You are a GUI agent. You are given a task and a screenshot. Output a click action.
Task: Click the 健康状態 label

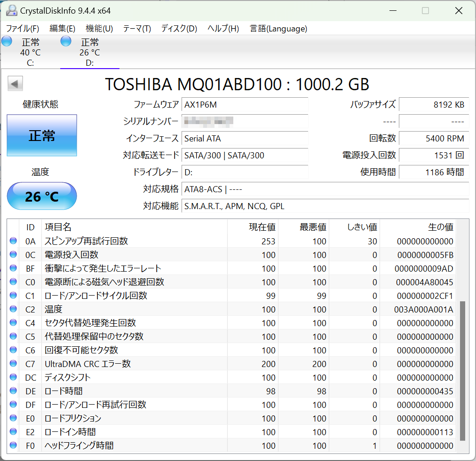40,104
